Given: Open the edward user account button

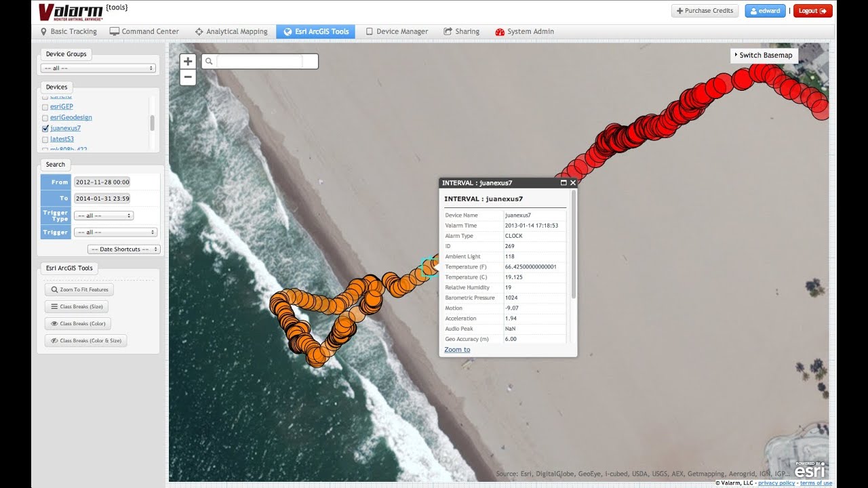Looking at the screenshot, I should pyautogui.click(x=765, y=11).
